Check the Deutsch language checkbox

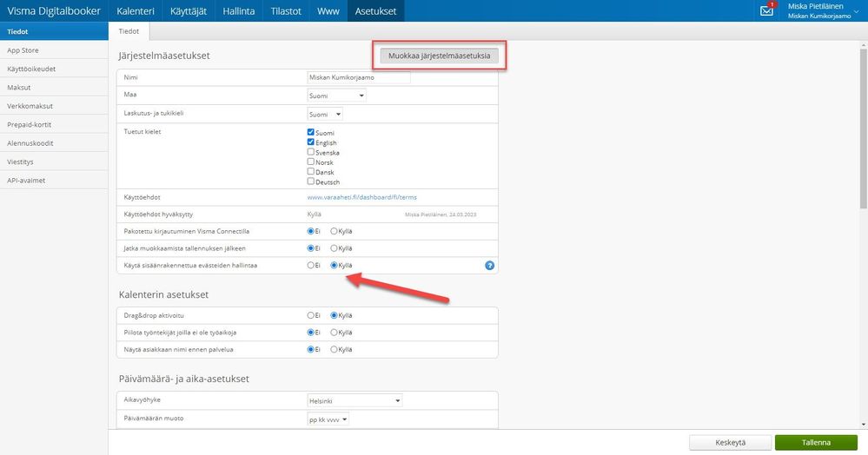pyautogui.click(x=310, y=181)
